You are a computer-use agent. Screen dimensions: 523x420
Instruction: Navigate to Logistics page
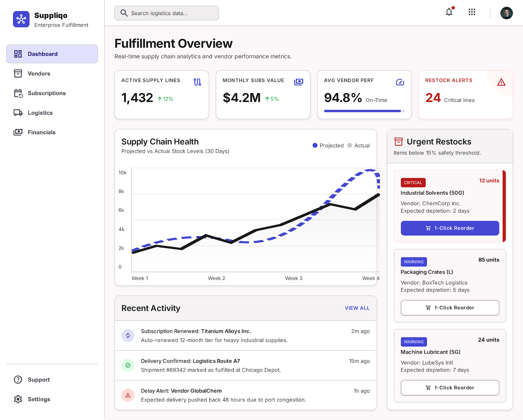[52, 113]
